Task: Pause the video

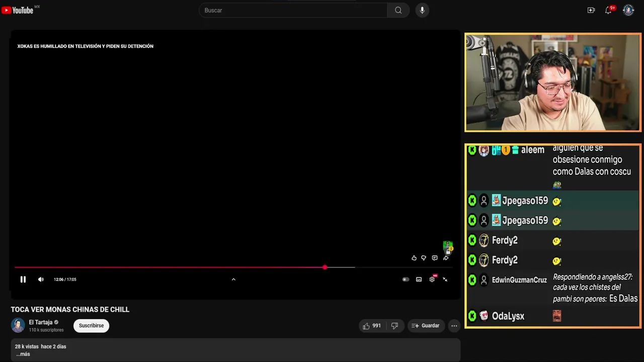Action: tap(23, 280)
